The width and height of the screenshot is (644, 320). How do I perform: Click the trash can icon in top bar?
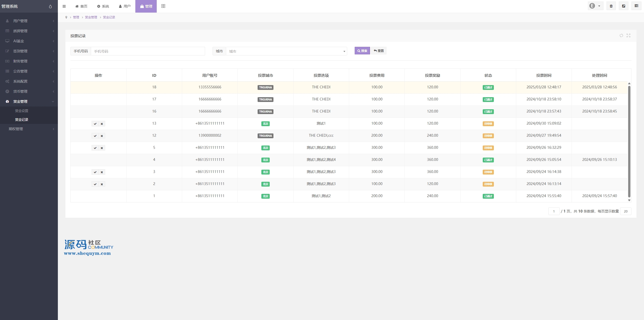(x=611, y=6)
